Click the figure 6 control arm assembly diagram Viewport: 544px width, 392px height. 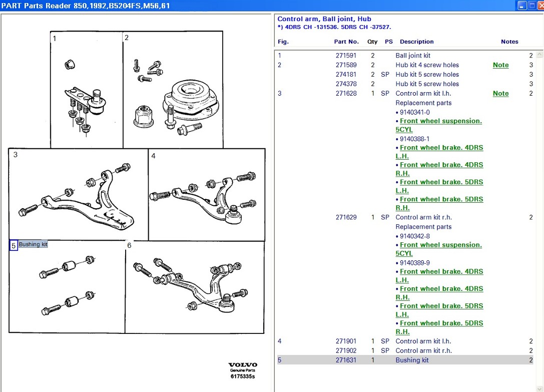coord(194,288)
